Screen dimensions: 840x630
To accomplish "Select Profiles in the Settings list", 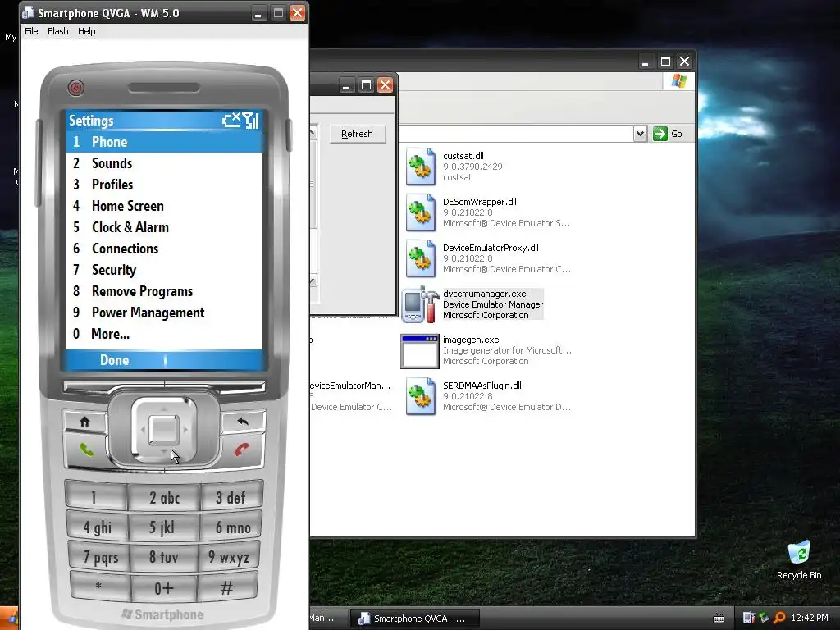I will pyautogui.click(x=164, y=185).
